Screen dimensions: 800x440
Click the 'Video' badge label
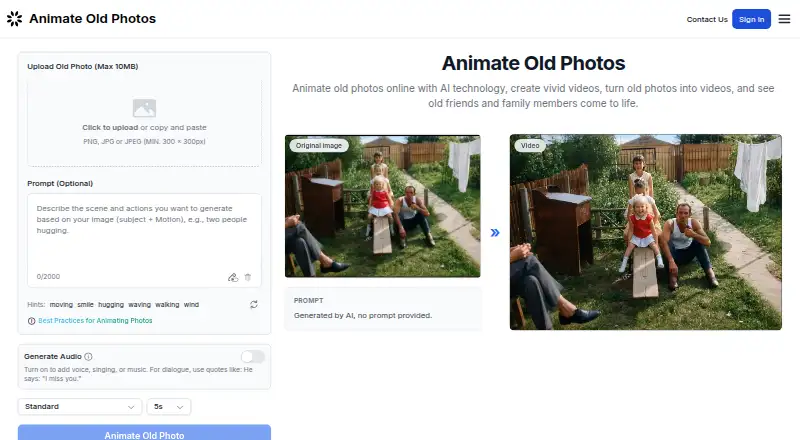coord(530,145)
